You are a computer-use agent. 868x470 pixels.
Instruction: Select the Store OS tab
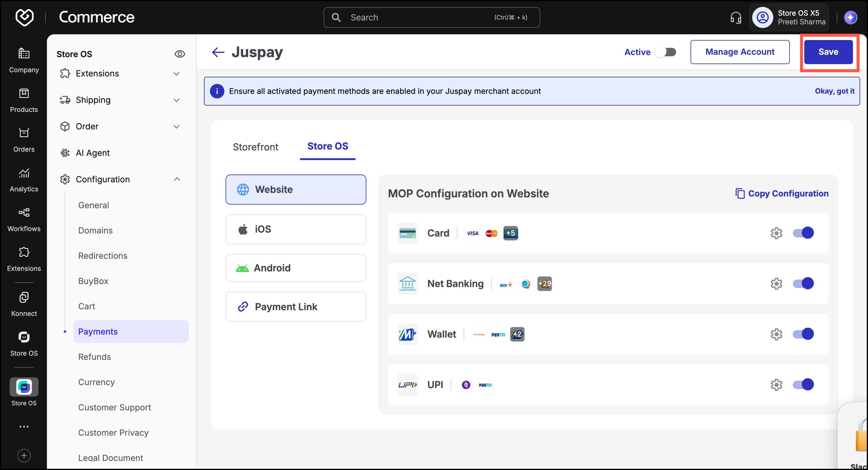click(x=328, y=146)
